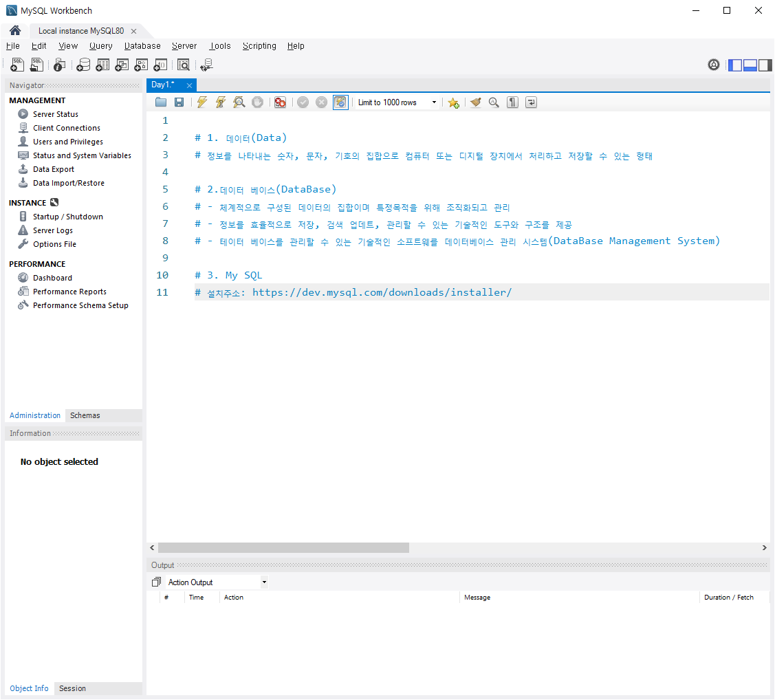Switch to the Session tab

[x=72, y=688]
